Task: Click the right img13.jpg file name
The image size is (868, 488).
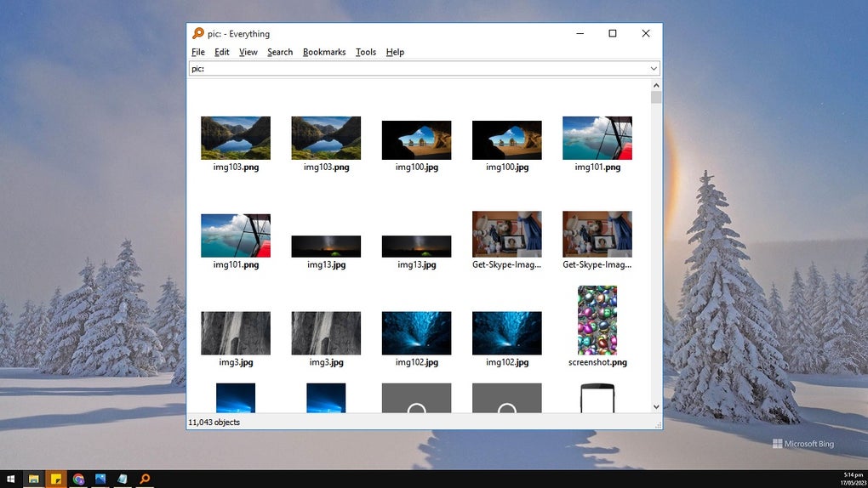Action: pyautogui.click(x=416, y=264)
